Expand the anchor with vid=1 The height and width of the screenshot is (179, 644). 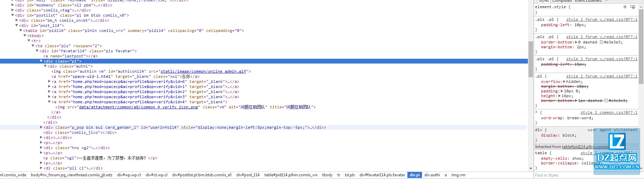click(x=50, y=87)
